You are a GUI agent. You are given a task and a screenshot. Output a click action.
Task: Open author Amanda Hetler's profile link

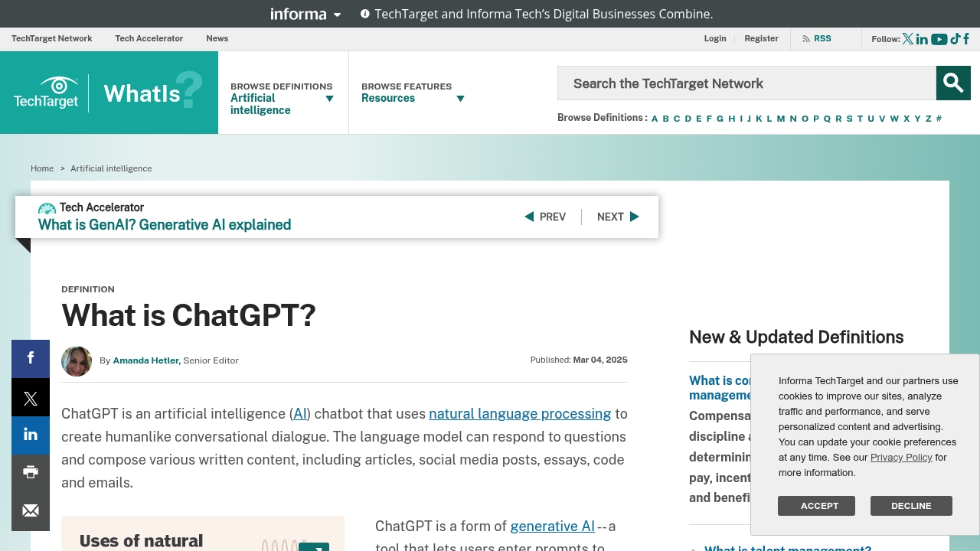147,360
